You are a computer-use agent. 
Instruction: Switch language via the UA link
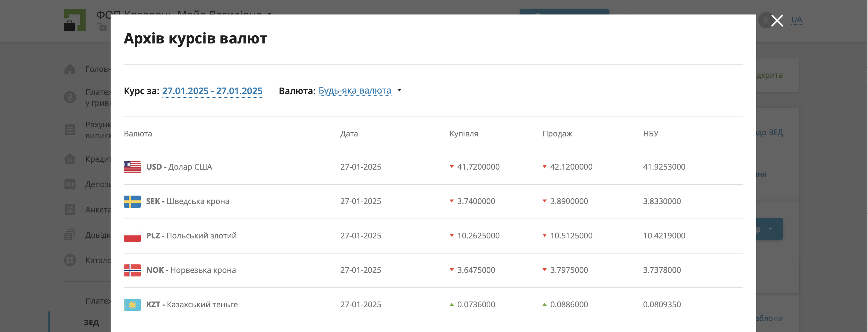[797, 20]
